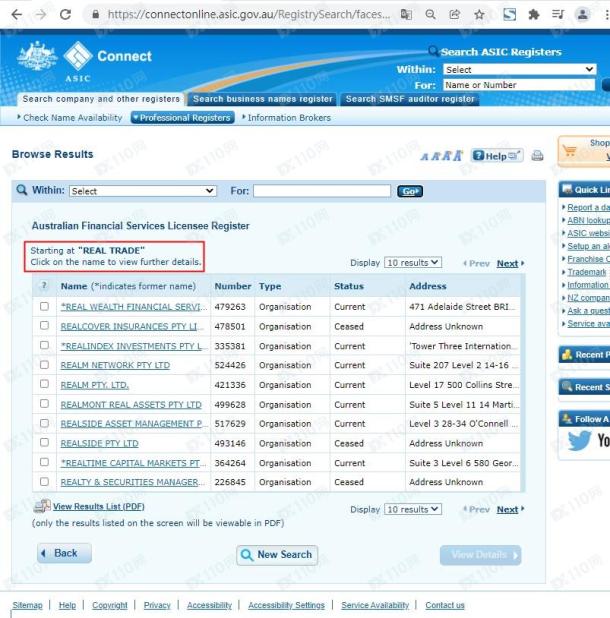The width and height of the screenshot is (610, 618).
Task: Open the ABN lookup quick link
Action: [x=588, y=220]
